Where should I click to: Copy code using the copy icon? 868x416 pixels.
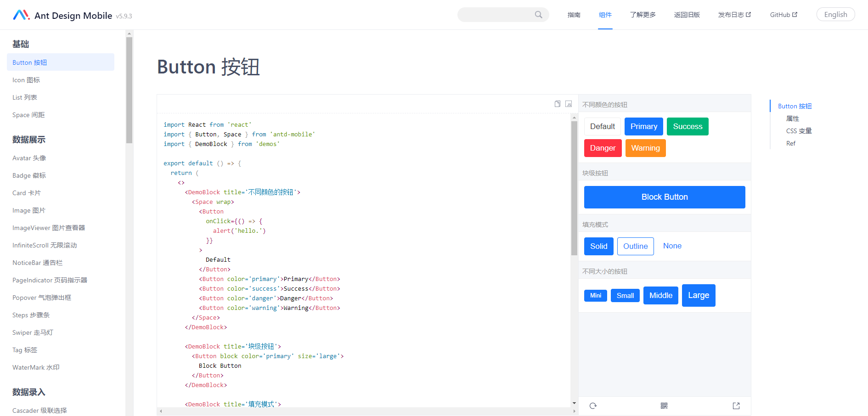(x=558, y=104)
